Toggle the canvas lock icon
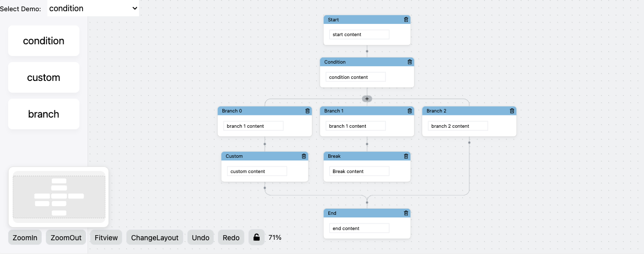The height and width of the screenshot is (254, 644). tap(257, 237)
